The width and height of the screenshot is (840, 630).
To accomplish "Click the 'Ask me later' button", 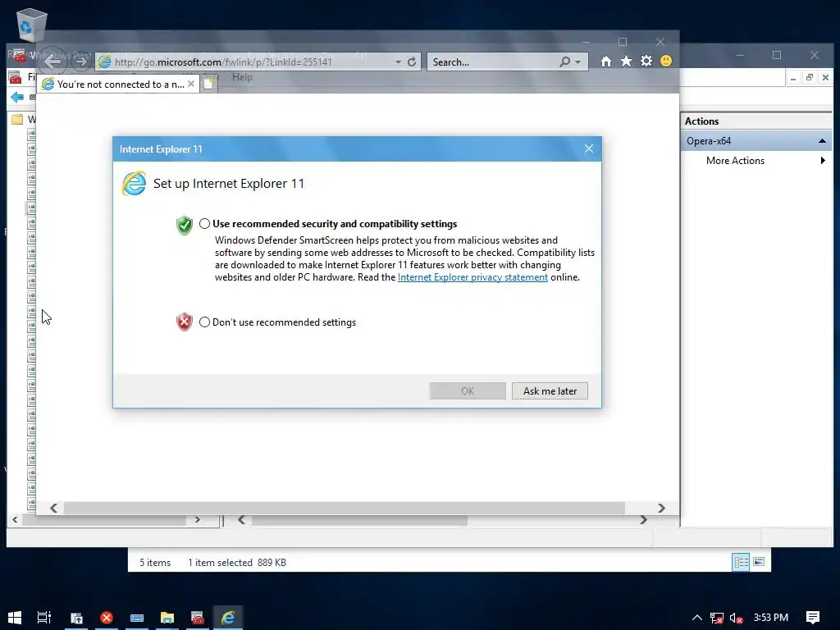I will [550, 391].
